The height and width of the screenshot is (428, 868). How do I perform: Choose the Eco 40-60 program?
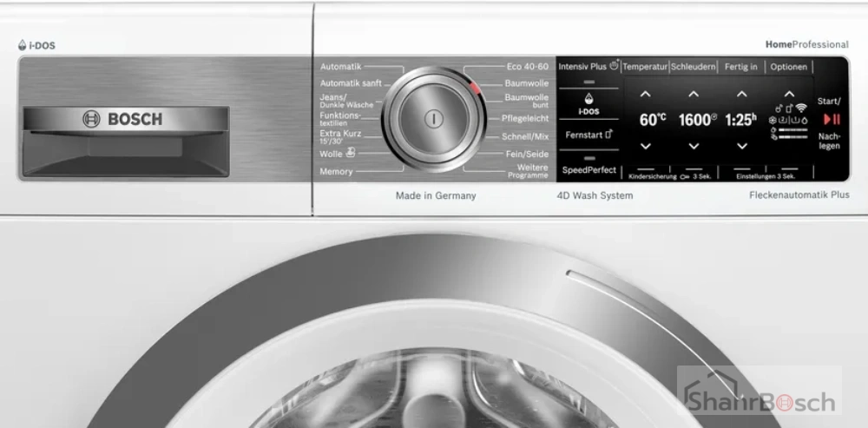coord(528,67)
